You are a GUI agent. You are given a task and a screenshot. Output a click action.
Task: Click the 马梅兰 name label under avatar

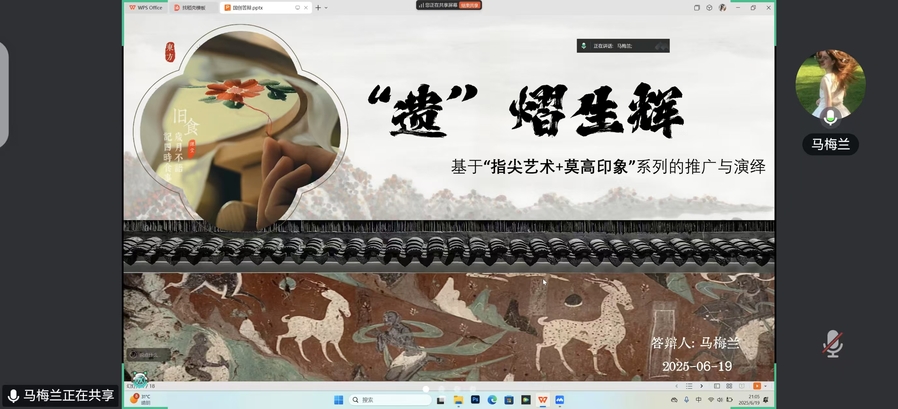(x=830, y=144)
